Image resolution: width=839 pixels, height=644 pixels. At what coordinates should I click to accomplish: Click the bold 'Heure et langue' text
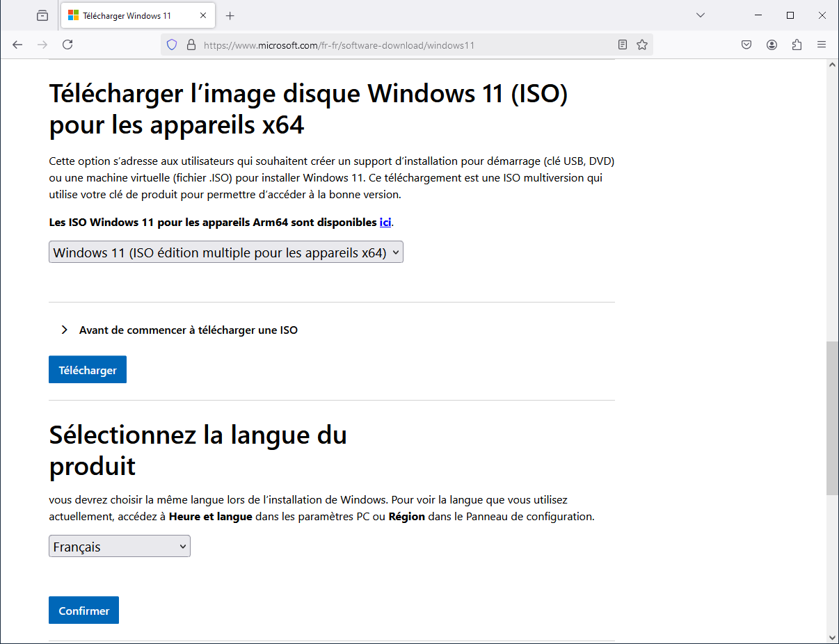[211, 517]
